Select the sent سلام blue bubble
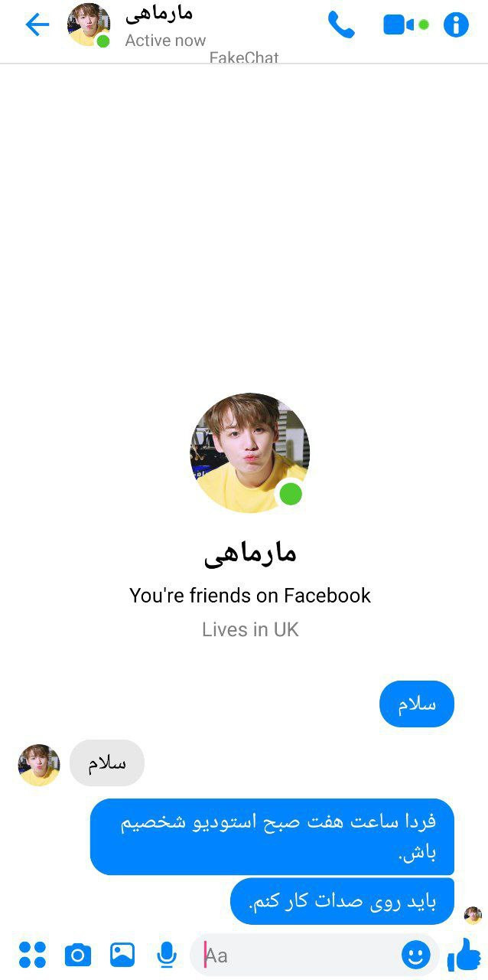The image size is (488, 980). coord(417,704)
